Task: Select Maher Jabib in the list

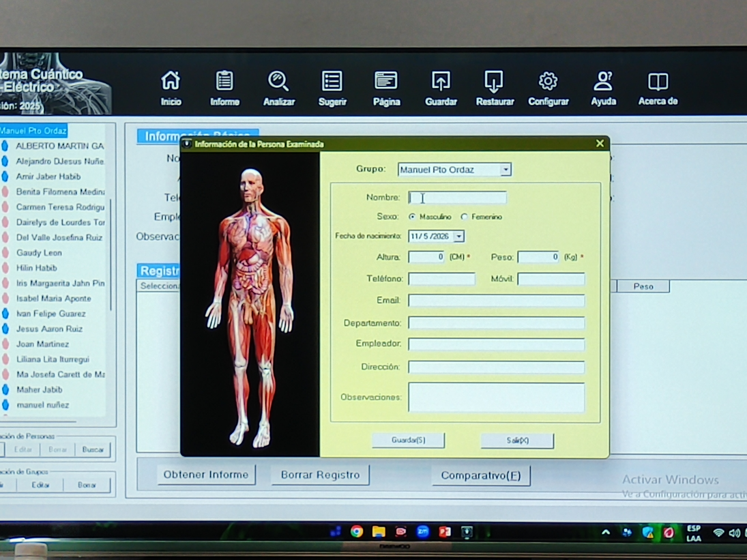Action: coord(40,390)
